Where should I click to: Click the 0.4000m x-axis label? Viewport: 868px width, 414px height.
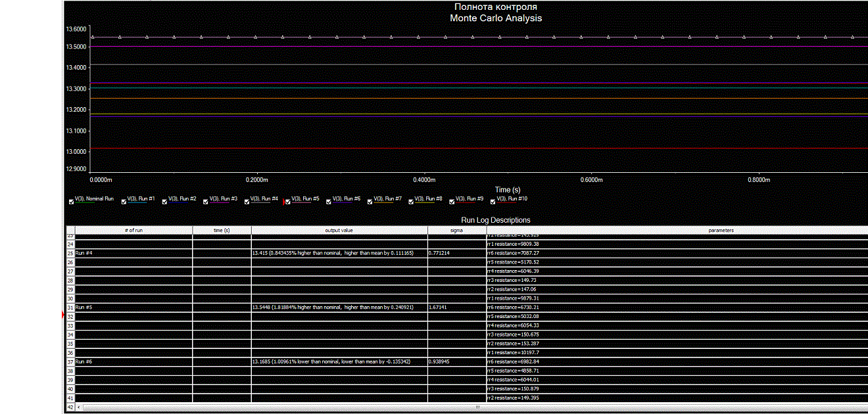pos(424,179)
